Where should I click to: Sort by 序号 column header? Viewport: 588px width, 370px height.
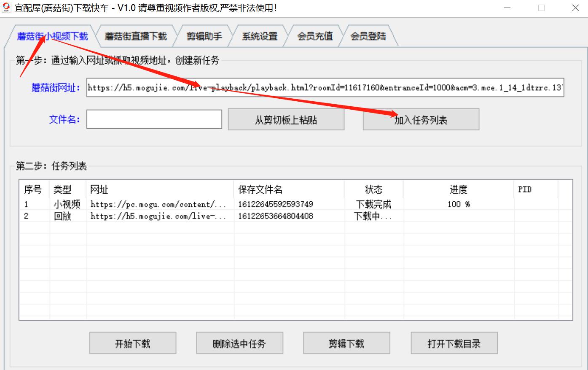(x=35, y=189)
